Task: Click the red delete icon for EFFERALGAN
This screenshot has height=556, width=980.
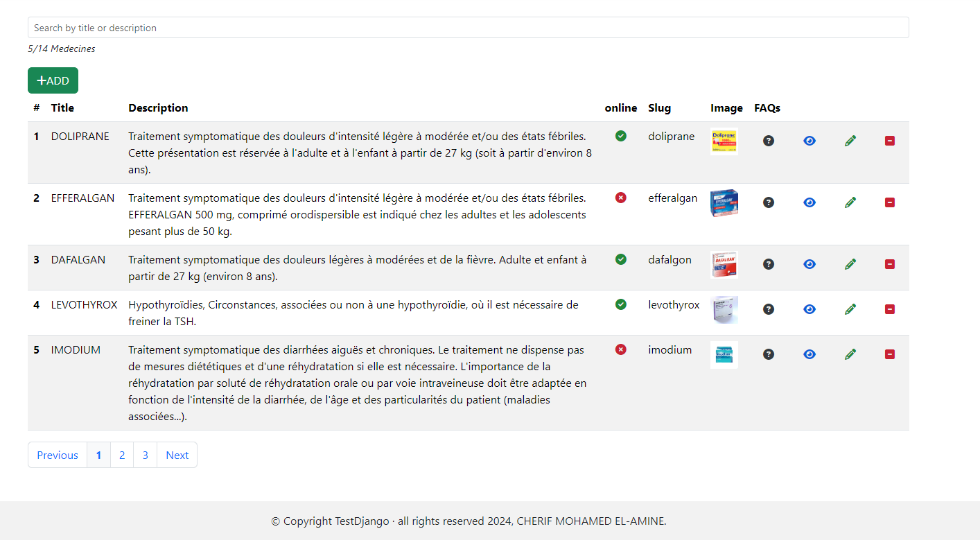Action: pos(890,202)
